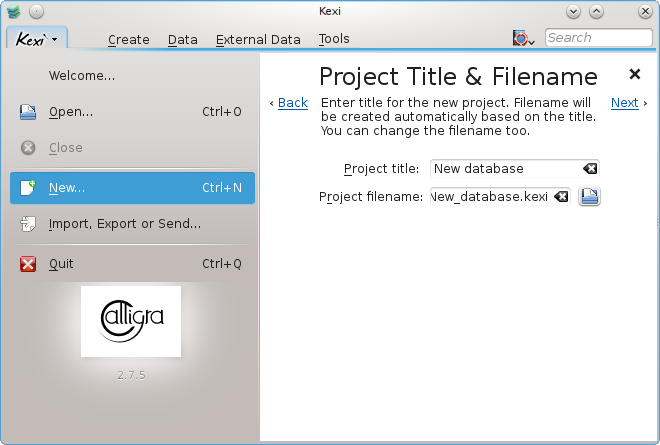
Task: Click inside the Search box
Action: pyautogui.click(x=597, y=38)
